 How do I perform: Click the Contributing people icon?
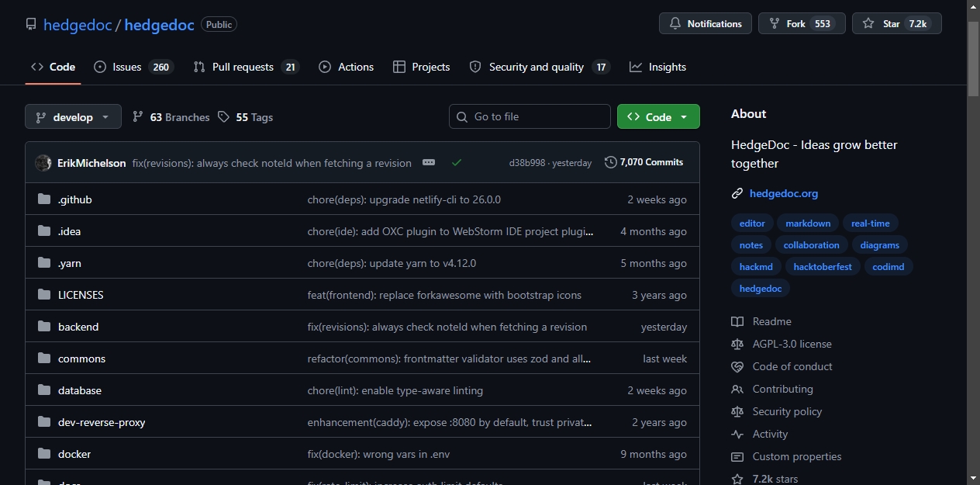tap(737, 389)
